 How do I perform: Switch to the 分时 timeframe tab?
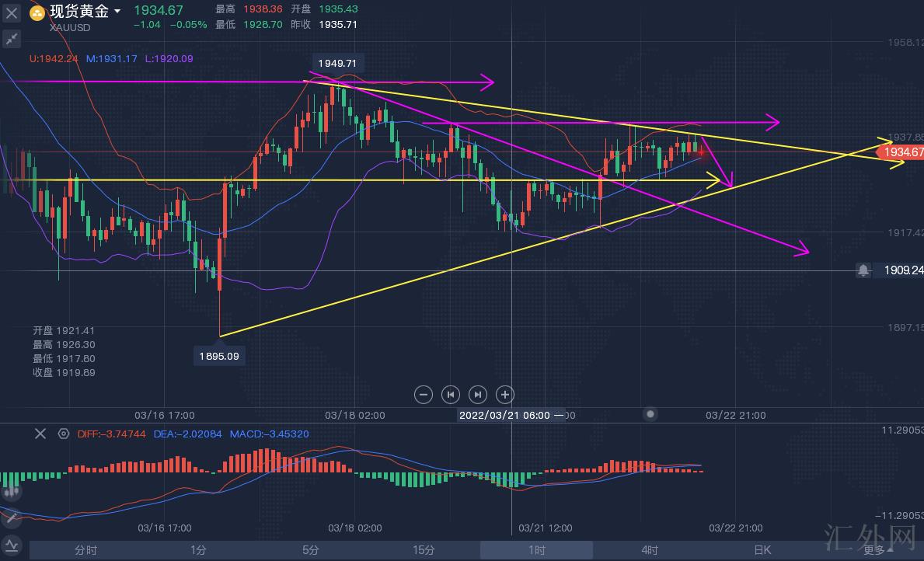pyautogui.click(x=85, y=550)
